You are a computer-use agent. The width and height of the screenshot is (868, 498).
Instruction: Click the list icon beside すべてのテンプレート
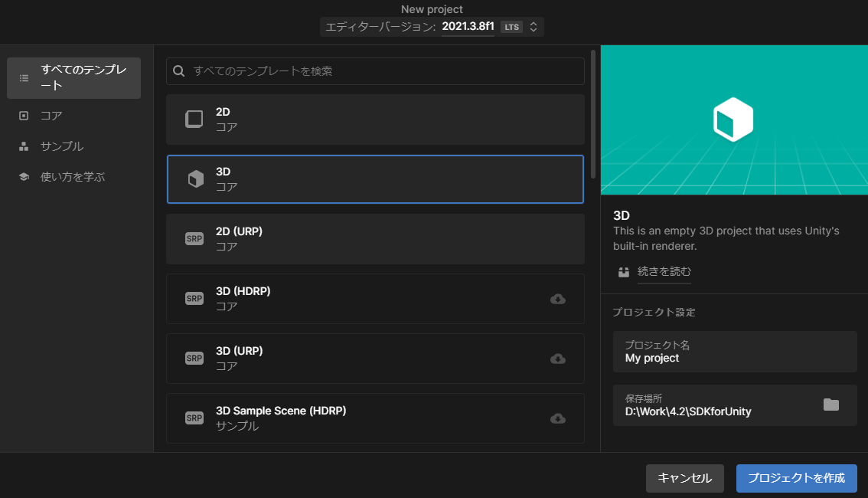point(24,78)
